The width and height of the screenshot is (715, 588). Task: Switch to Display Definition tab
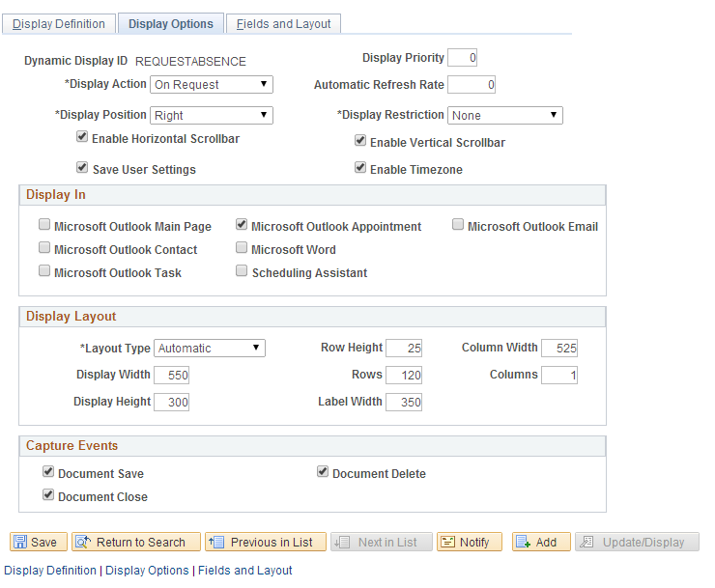(x=59, y=24)
